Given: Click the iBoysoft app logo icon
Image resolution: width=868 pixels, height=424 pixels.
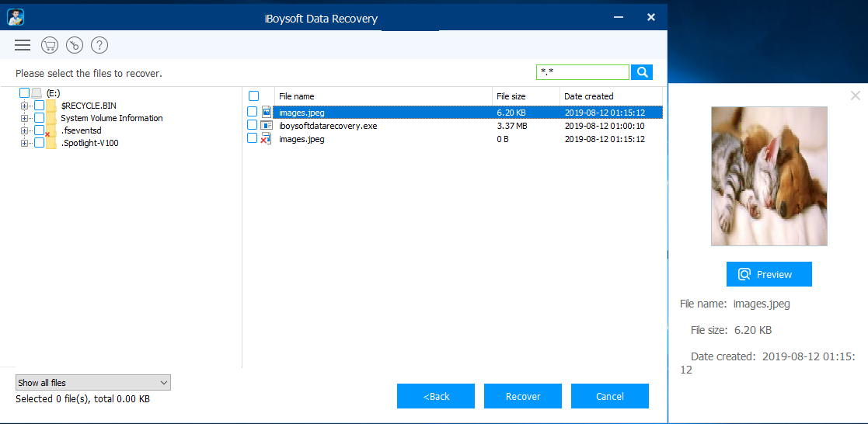Looking at the screenshot, I should (16, 17).
